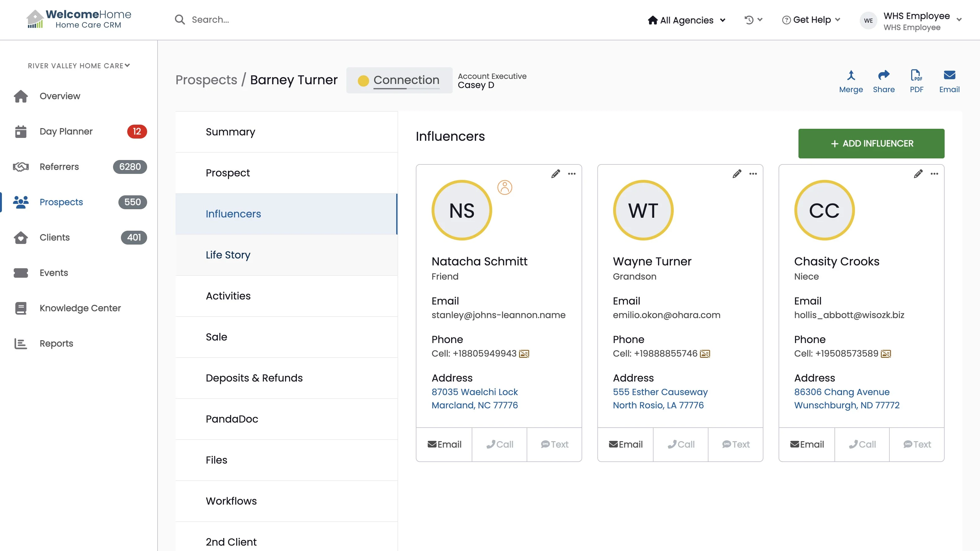Open the Get Help menu

pos(811,20)
